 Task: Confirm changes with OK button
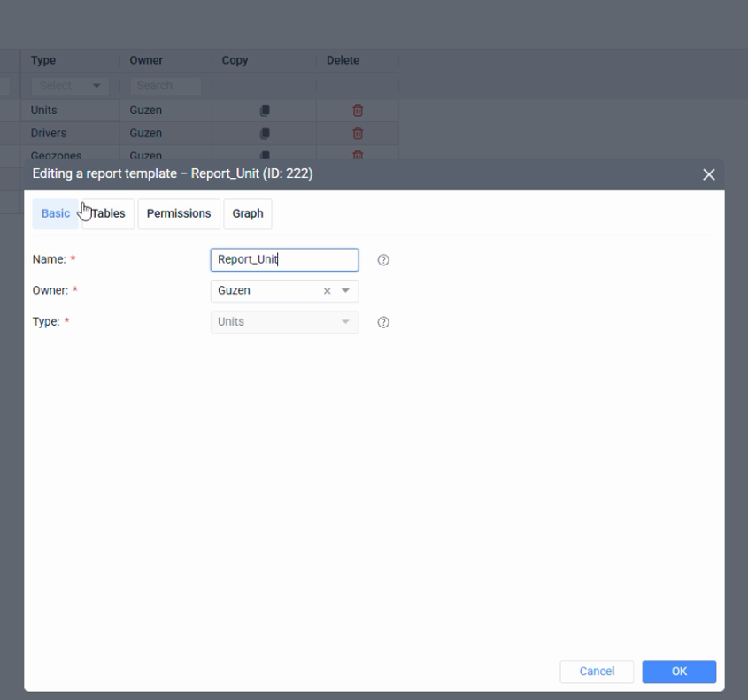pyautogui.click(x=679, y=672)
